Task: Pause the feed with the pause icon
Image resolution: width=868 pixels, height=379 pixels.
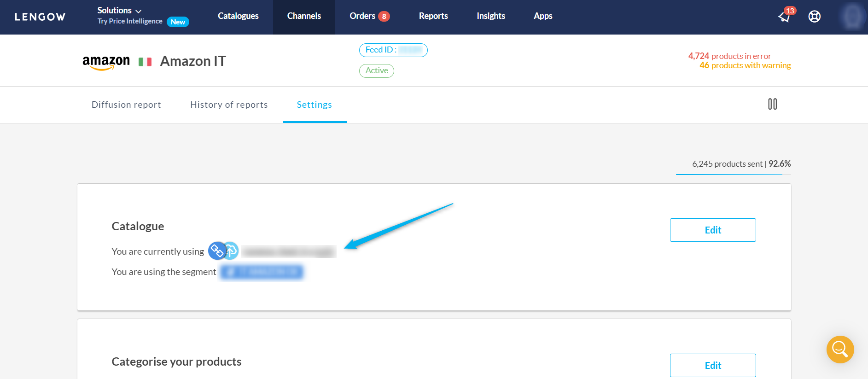Action: coord(772,104)
